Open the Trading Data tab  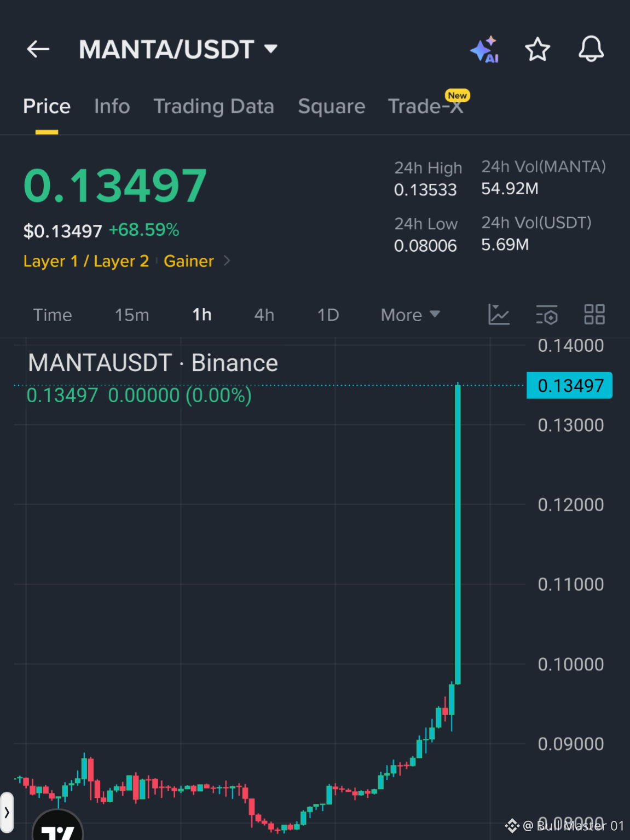(213, 106)
